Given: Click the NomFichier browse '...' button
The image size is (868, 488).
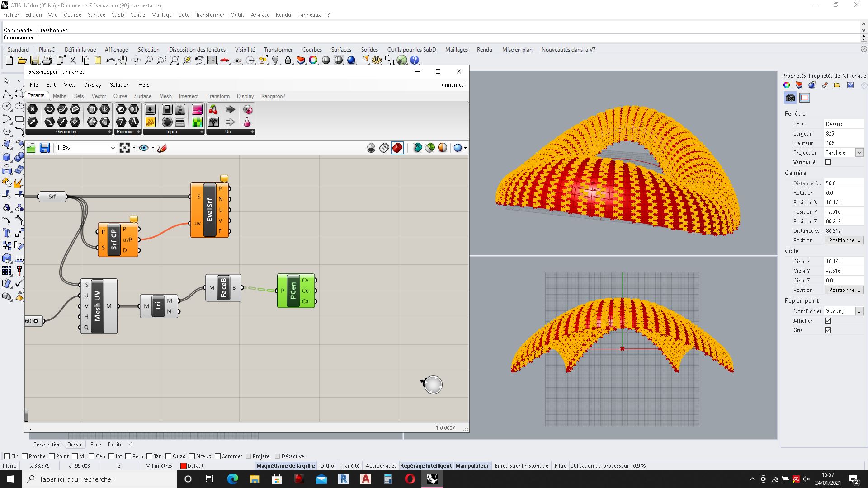Looking at the screenshot, I should (x=859, y=311).
